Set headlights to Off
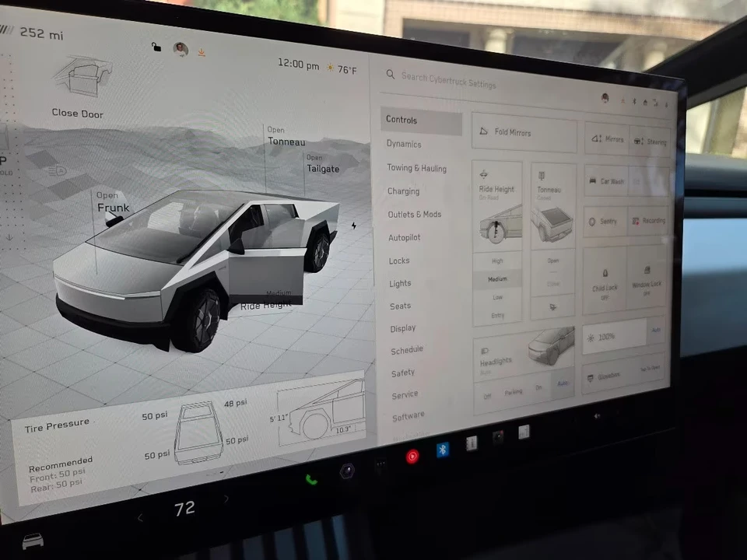The width and height of the screenshot is (747, 560). coord(487,396)
